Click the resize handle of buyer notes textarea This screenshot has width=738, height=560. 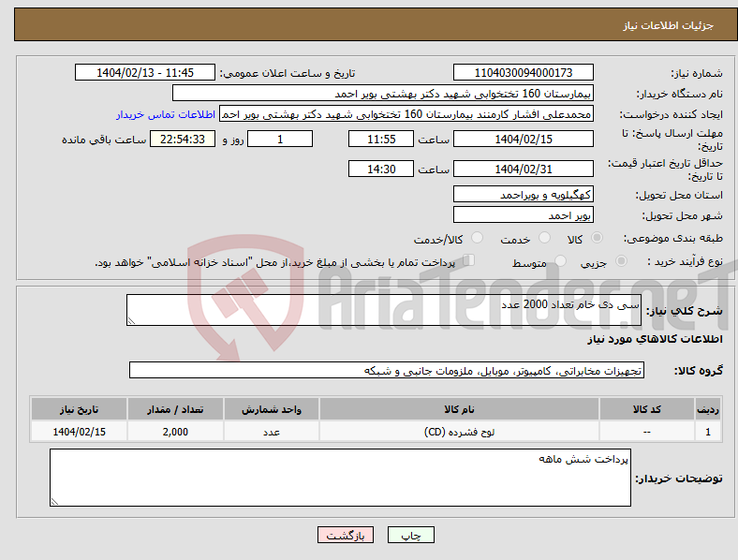tap(54, 502)
